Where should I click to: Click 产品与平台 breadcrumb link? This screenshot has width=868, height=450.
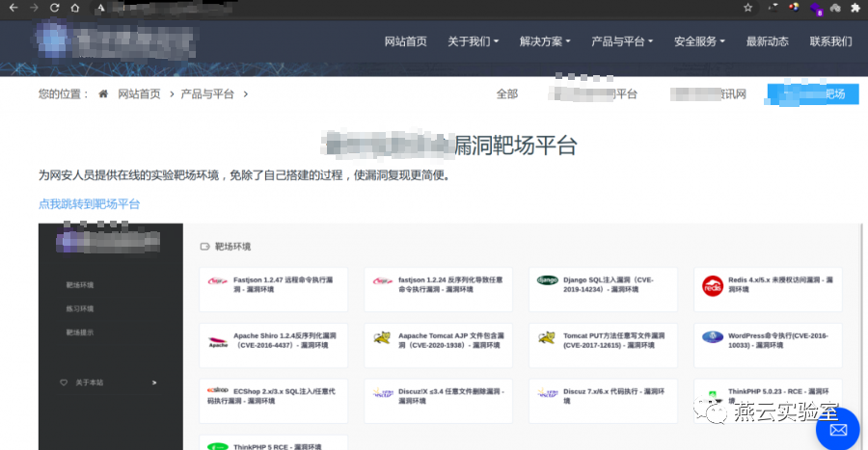coord(207,94)
